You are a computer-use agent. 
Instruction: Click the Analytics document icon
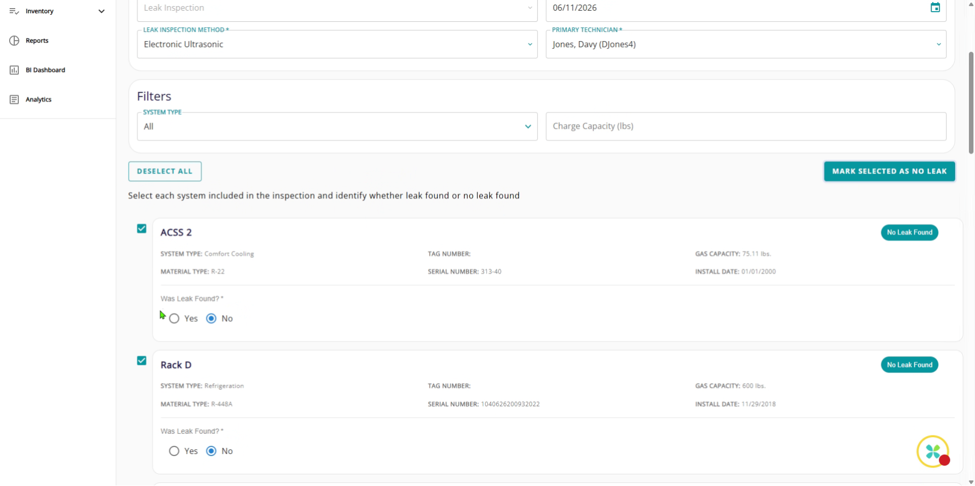pyautogui.click(x=14, y=99)
